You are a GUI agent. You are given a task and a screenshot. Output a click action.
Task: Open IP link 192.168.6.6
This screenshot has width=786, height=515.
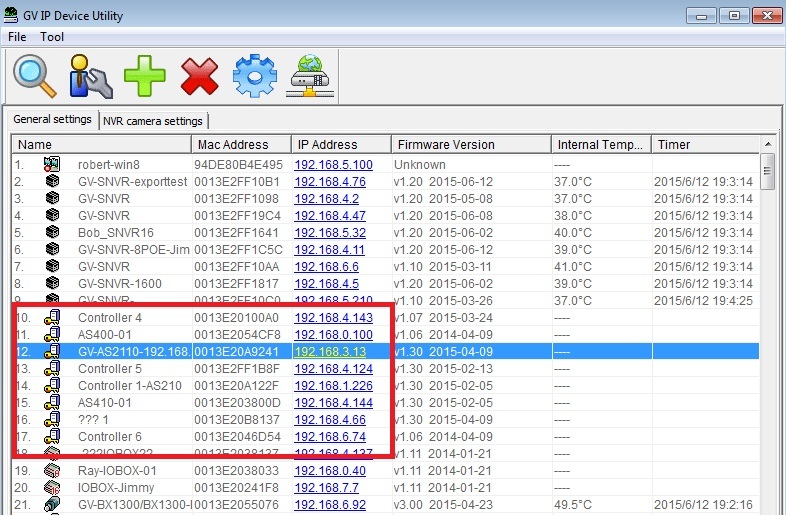click(326, 267)
